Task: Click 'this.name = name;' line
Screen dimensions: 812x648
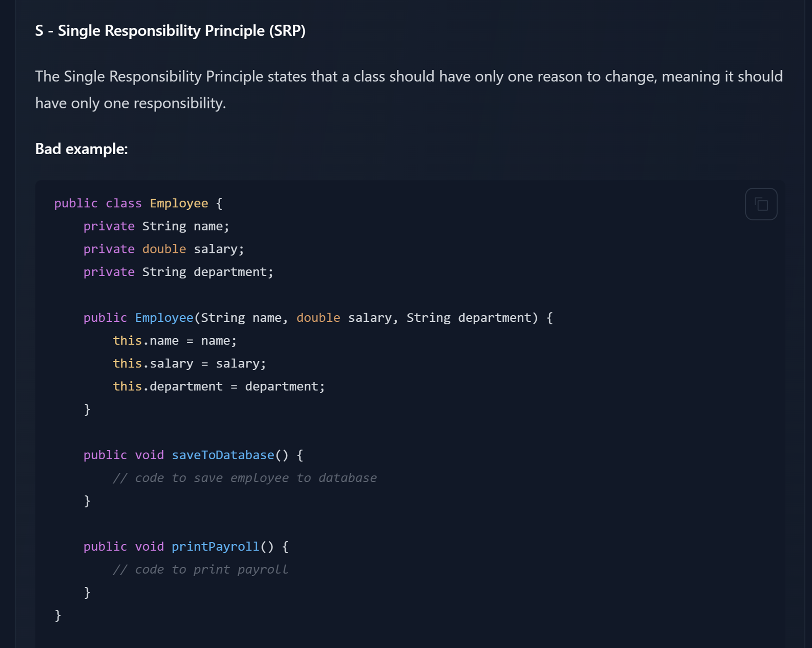Action: tap(175, 341)
